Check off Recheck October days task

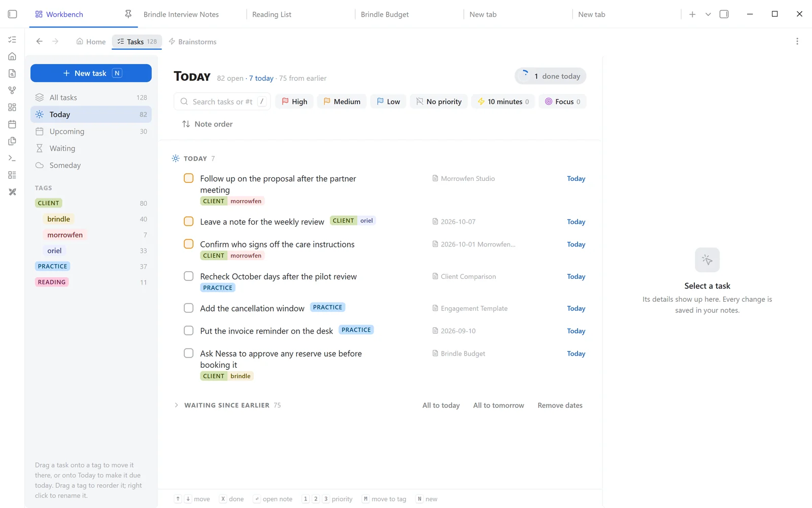tap(188, 276)
